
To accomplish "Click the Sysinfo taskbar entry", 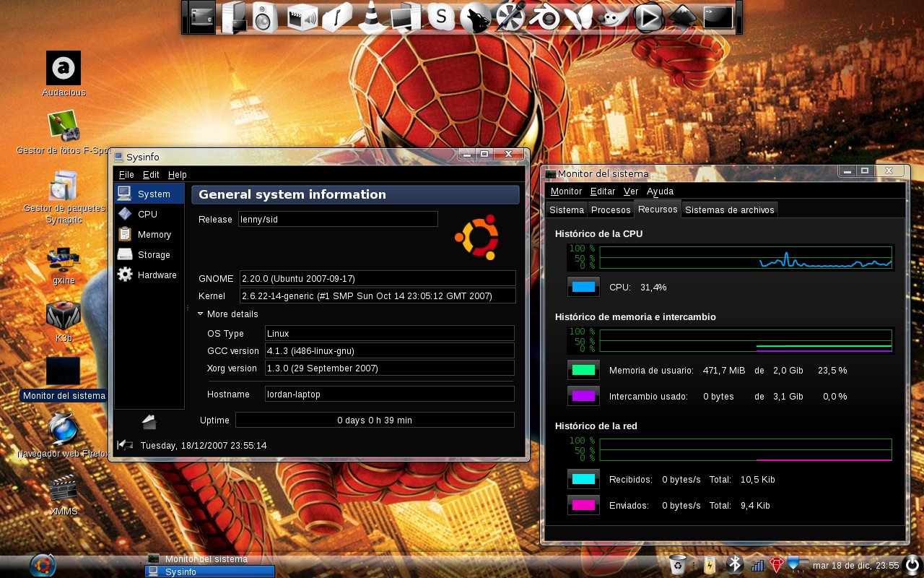I will tap(209, 571).
